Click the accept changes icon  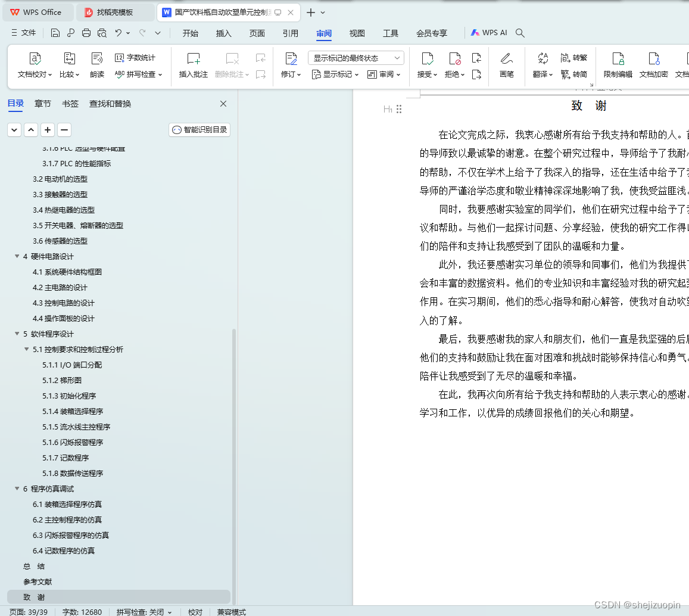(427, 58)
